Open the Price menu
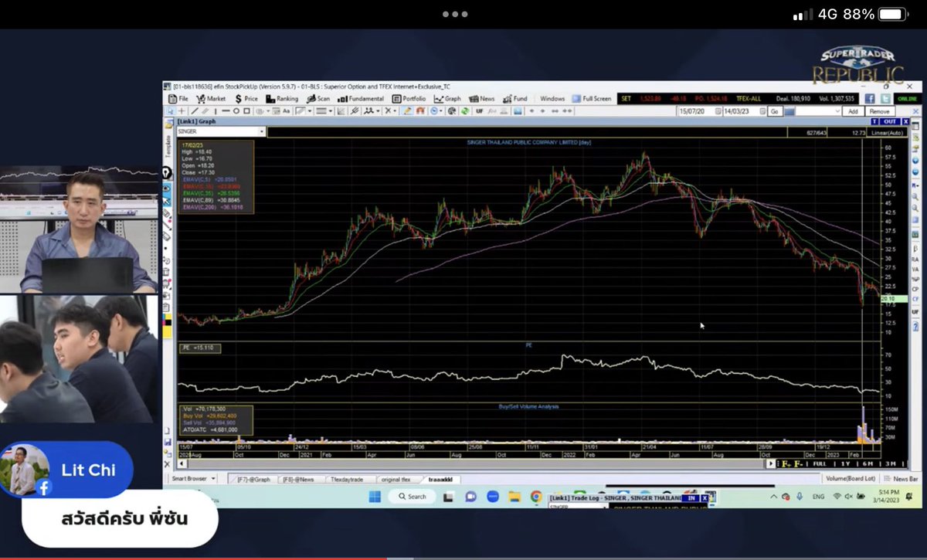 (x=246, y=99)
